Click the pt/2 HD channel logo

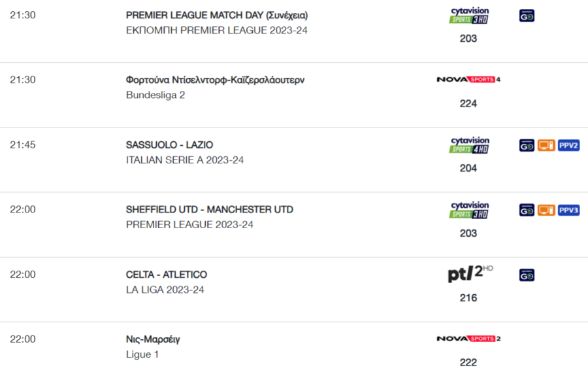tap(470, 273)
